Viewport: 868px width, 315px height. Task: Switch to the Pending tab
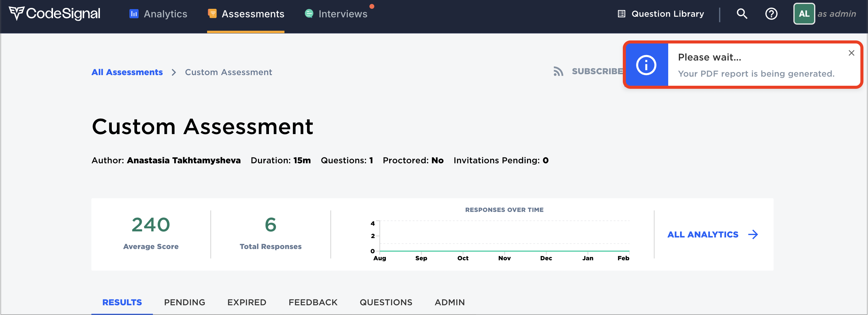coord(184,302)
